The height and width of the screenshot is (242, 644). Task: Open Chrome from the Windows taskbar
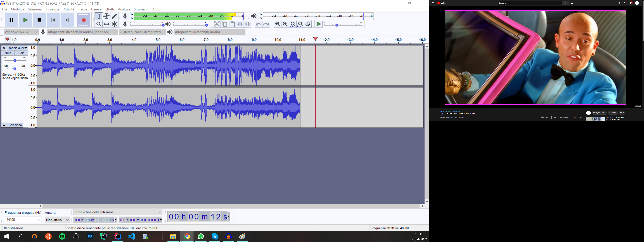(x=187, y=237)
